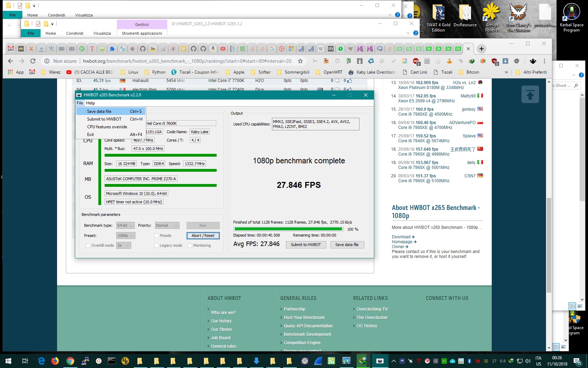The width and height of the screenshot is (588, 368).
Task: Reload the hwbot.org page
Action: pyautogui.click(x=33, y=61)
